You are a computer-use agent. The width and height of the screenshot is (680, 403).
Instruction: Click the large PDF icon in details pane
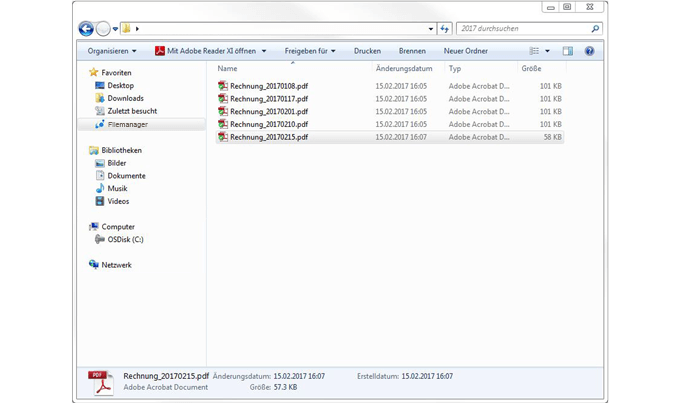click(101, 382)
